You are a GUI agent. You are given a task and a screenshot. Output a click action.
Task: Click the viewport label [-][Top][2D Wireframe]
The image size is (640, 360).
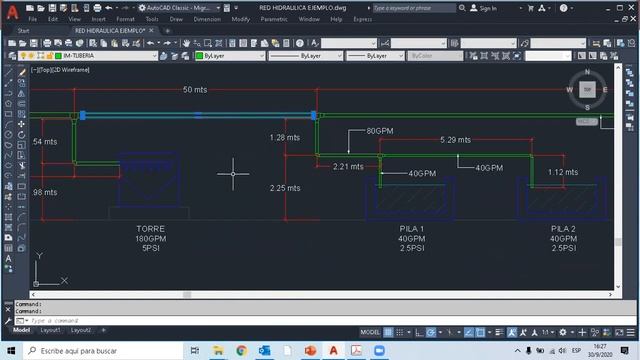pos(60,70)
